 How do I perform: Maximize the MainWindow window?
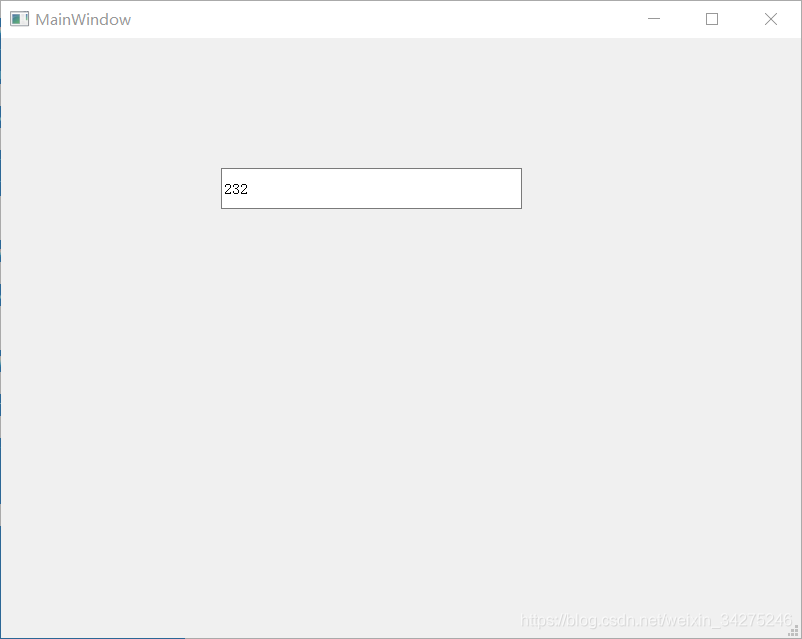tap(712, 19)
